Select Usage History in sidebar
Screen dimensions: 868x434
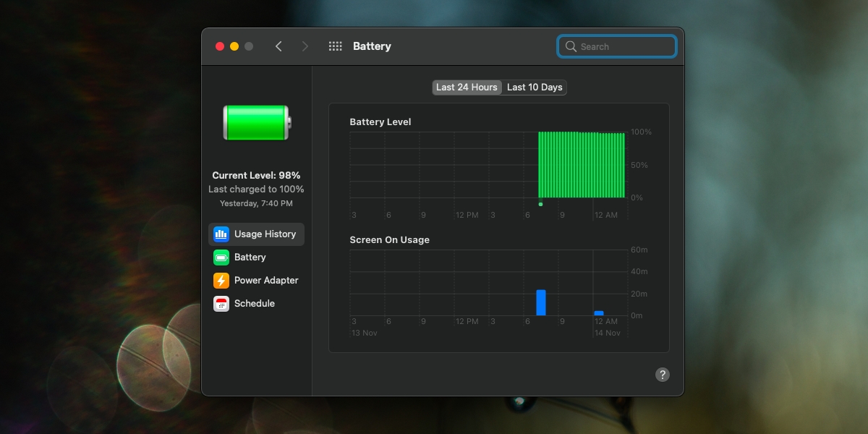[x=257, y=234]
